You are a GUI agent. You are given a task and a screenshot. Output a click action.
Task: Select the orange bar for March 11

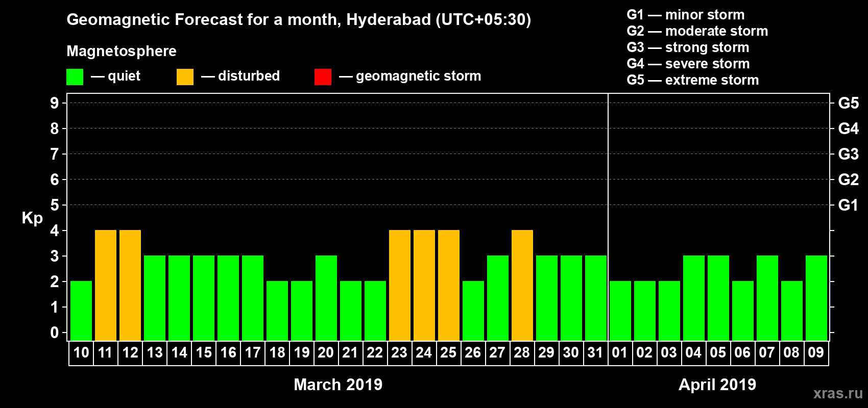pyautogui.click(x=106, y=285)
